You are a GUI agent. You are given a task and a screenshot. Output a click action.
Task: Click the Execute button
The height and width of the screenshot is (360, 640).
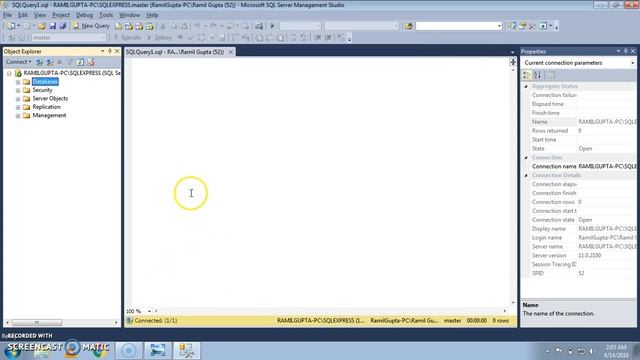[x=127, y=38]
